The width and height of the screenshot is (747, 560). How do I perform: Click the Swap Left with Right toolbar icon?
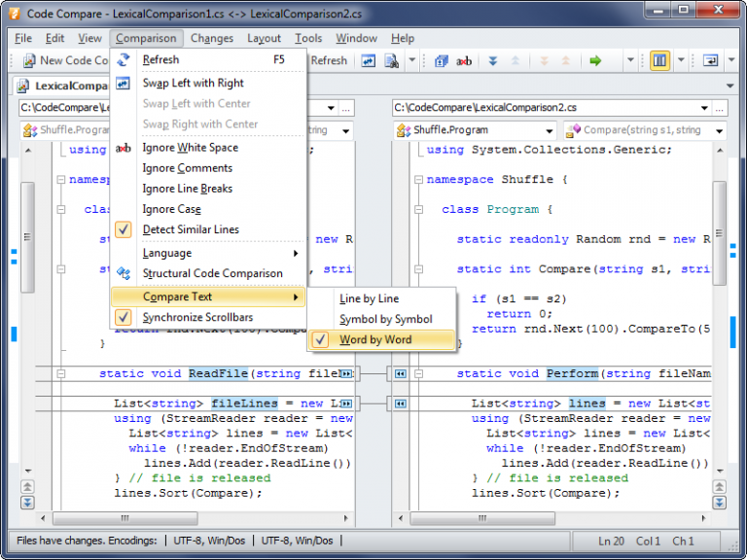pyautogui.click(x=369, y=60)
